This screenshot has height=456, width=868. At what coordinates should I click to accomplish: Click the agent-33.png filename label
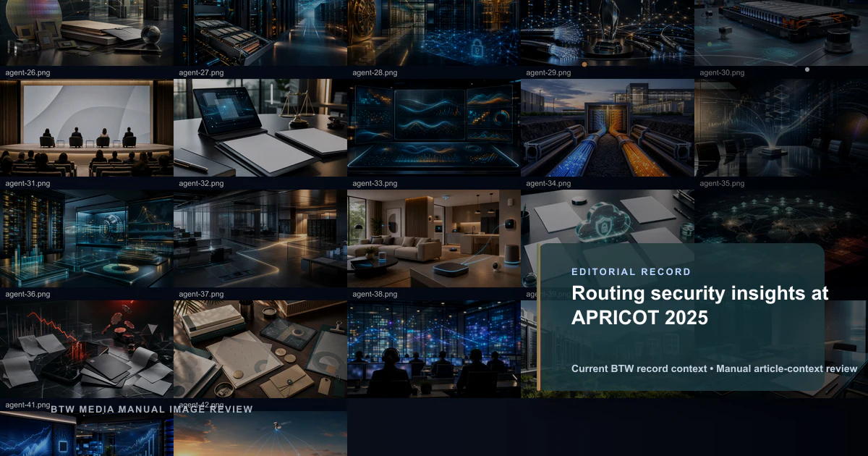(375, 184)
